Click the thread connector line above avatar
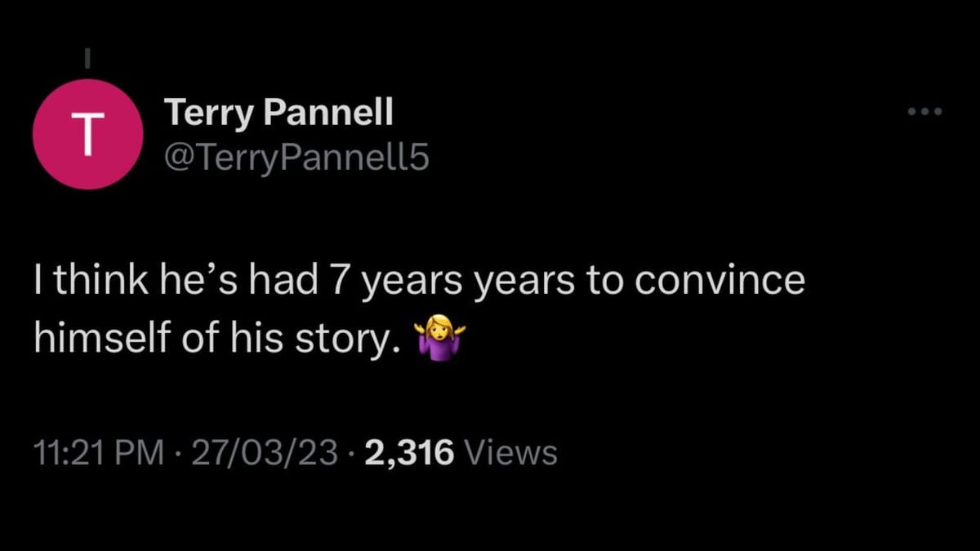 coord(88,59)
